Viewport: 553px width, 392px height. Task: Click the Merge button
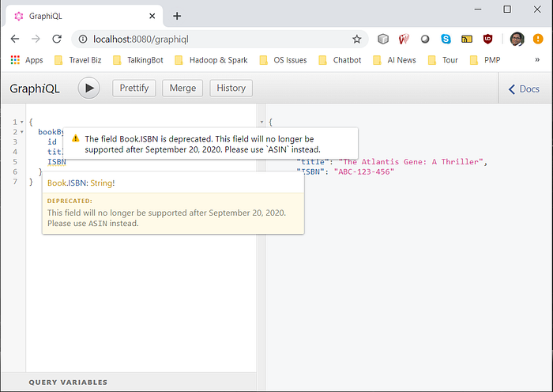click(182, 88)
